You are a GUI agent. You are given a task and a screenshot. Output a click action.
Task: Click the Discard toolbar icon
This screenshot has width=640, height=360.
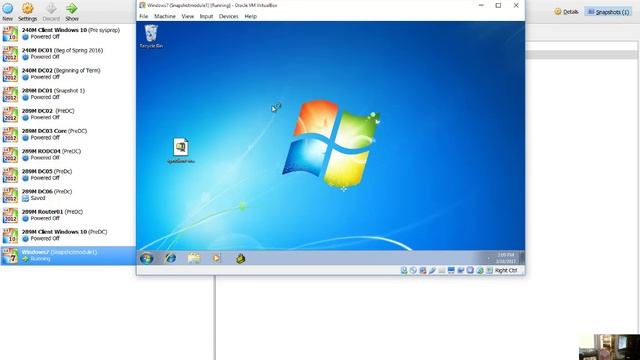[51, 11]
